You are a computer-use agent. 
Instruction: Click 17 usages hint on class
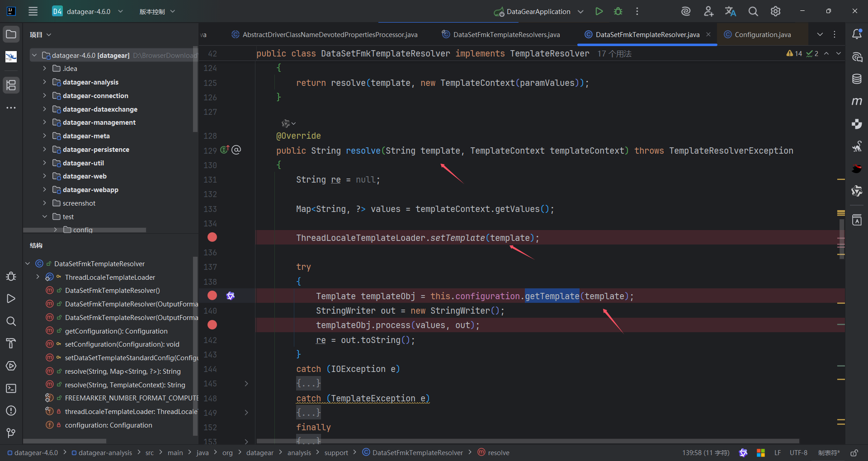point(614,54)
